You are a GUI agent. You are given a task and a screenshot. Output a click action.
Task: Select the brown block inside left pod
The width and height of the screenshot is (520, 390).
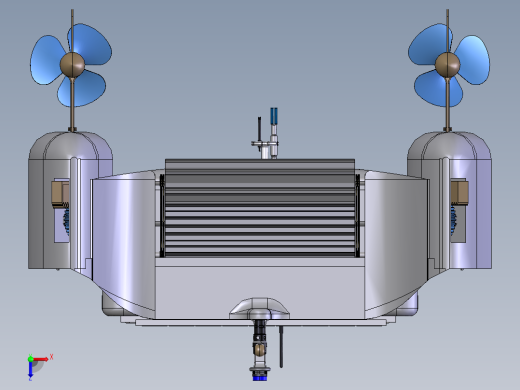pos(60,193)
